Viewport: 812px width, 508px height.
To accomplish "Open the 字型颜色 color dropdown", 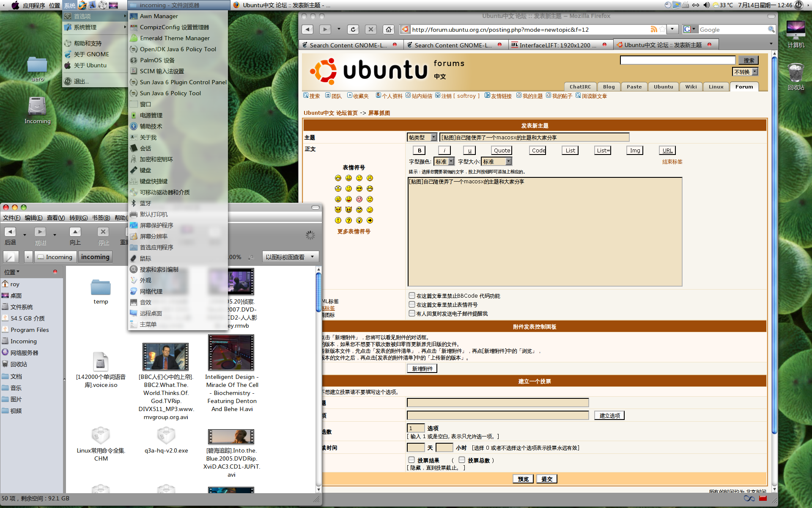I will pyautogui.click(x=444, y=161).
